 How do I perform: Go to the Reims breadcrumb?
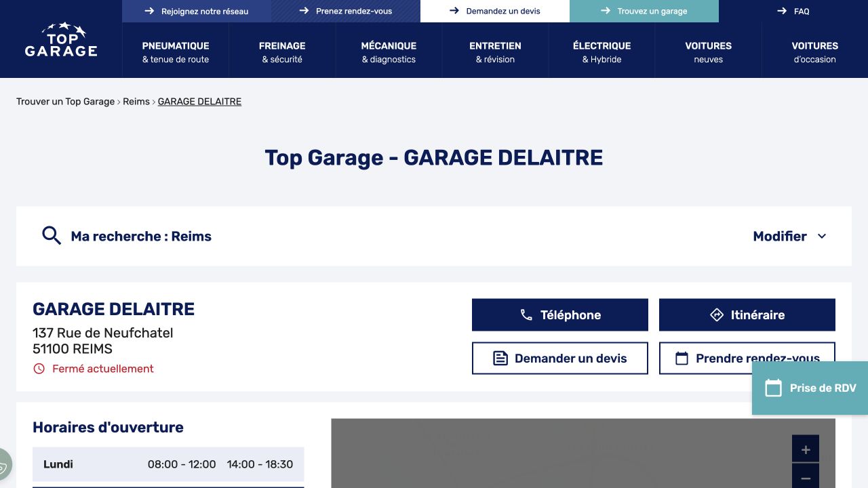pos(136,102)
